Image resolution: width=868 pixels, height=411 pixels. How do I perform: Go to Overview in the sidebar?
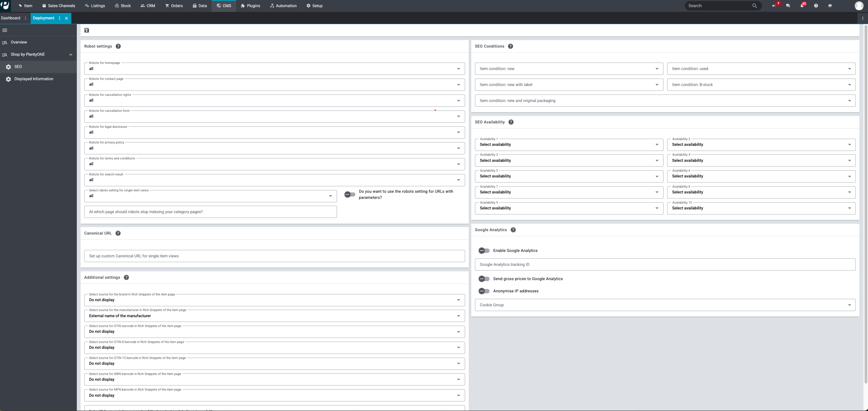pyautogui.click(x=19, y=42)
